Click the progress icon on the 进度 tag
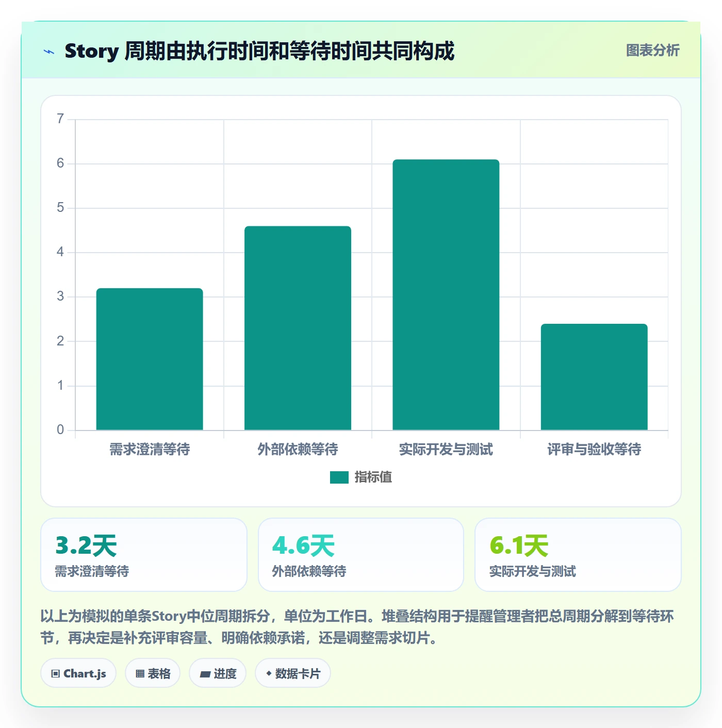Screen dimensions: 722x728 [205, 674]
